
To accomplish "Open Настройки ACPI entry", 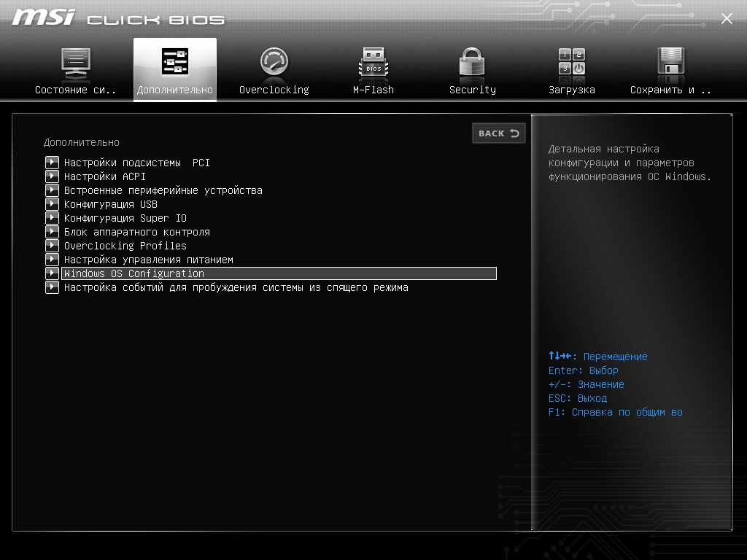I will 105,176.
